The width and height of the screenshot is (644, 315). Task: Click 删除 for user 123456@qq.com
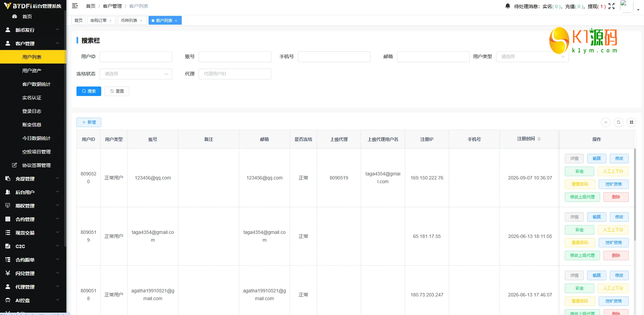tap(616, 197)
